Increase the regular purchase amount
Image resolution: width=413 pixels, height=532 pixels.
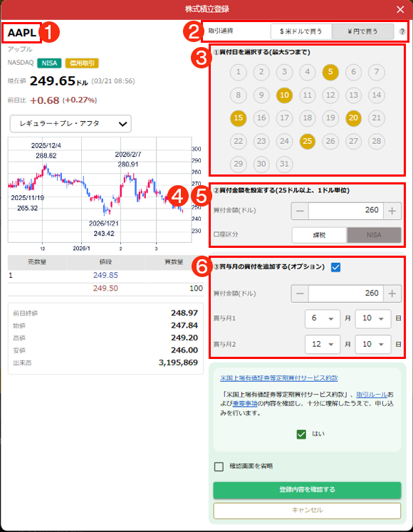392,211
